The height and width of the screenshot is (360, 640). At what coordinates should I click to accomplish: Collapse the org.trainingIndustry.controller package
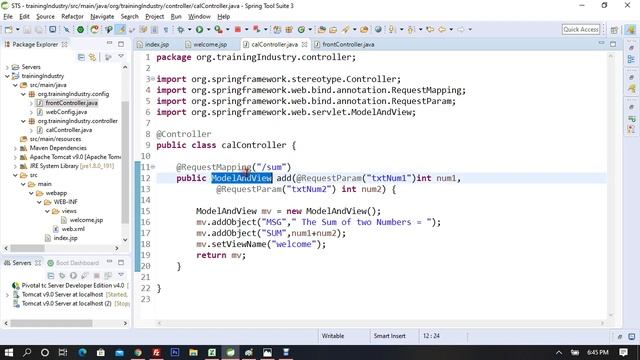[24, 121]
